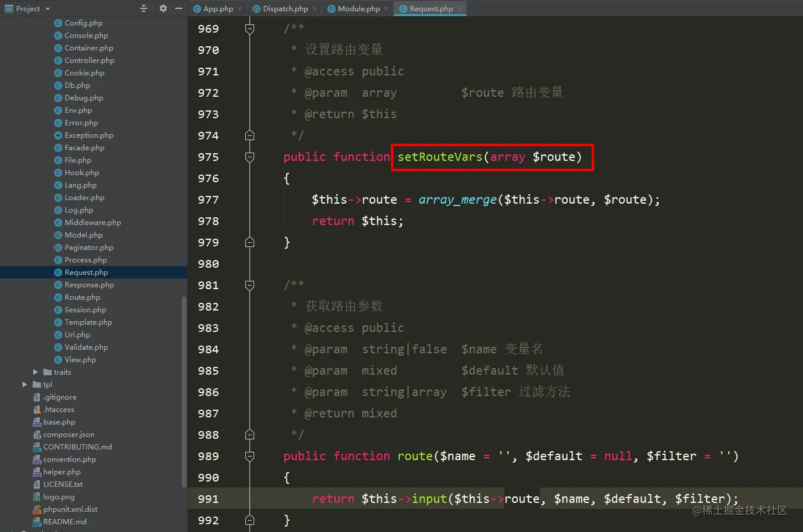
Task: Click the class icon beside Container.php
Action: (58, 48)
